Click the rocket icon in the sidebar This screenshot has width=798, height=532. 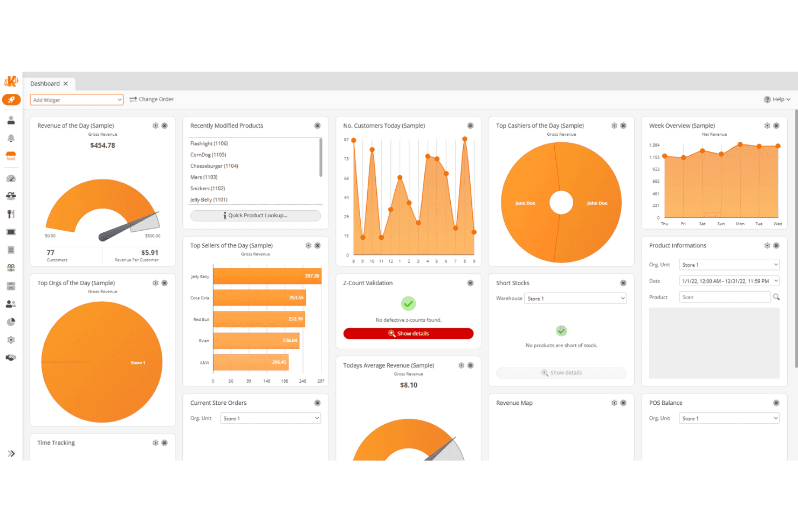[x=11, y=100]
